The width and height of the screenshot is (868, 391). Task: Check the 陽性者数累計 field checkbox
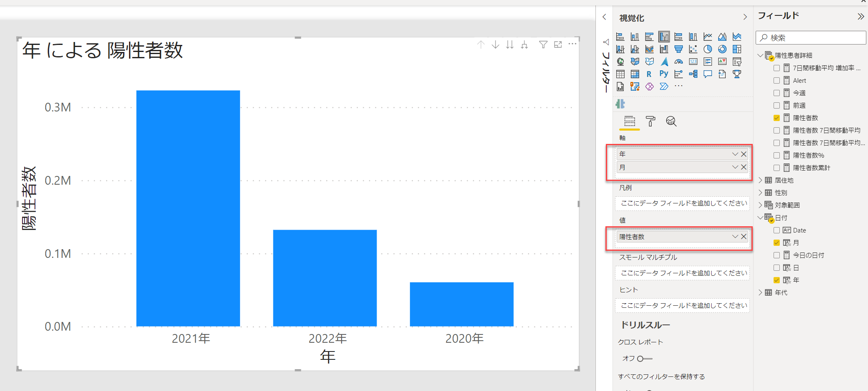coord(776,168)
